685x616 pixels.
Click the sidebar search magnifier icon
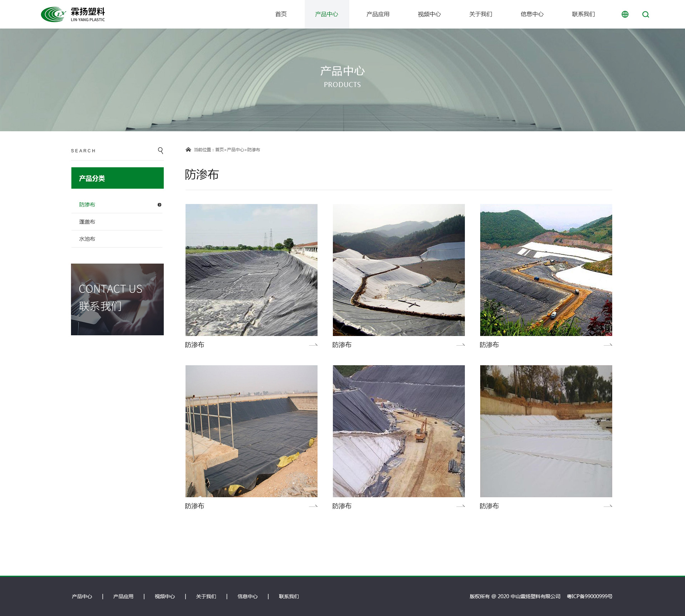(161, 151)
